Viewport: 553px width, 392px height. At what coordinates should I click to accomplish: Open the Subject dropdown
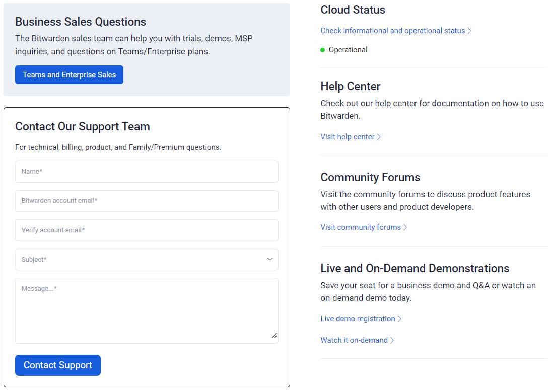pyautogui.click(x=147, y=260)
